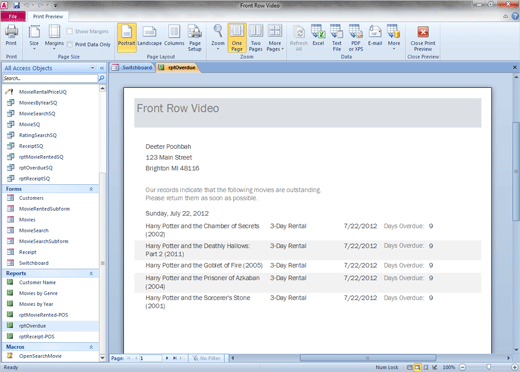Jump to the last page of the report

[175, 358]
